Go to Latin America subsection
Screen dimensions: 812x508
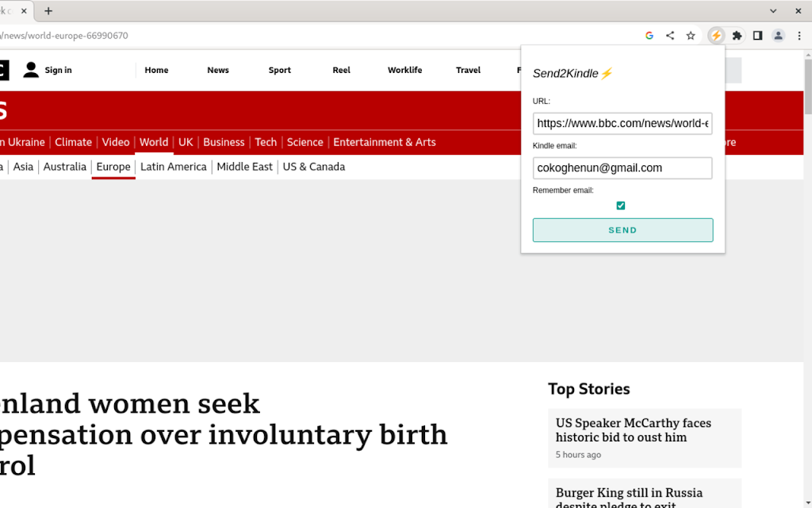pos(174,167)
